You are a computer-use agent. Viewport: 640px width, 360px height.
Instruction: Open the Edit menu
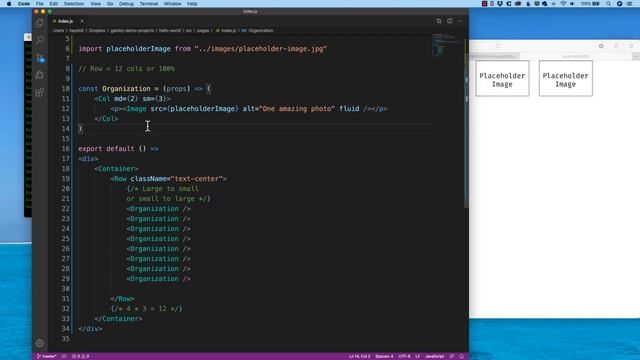click(53, 4)
